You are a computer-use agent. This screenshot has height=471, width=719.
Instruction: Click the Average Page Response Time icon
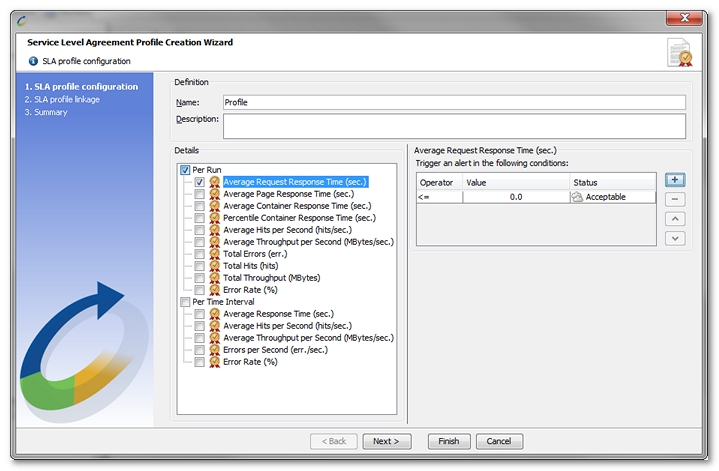click(x=215, y=194)
